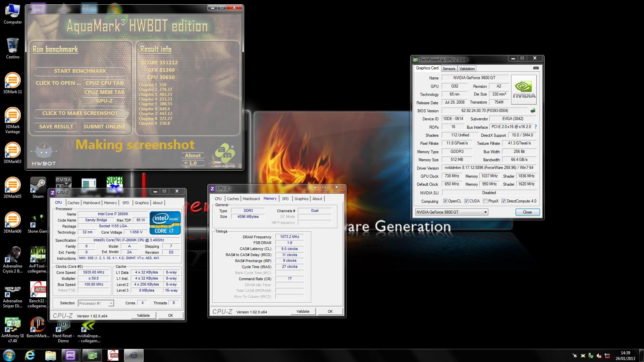Click the GPU-Z screenshot camera icon
The width and height of the screenshot is (644, 362).
pos(536,68)
